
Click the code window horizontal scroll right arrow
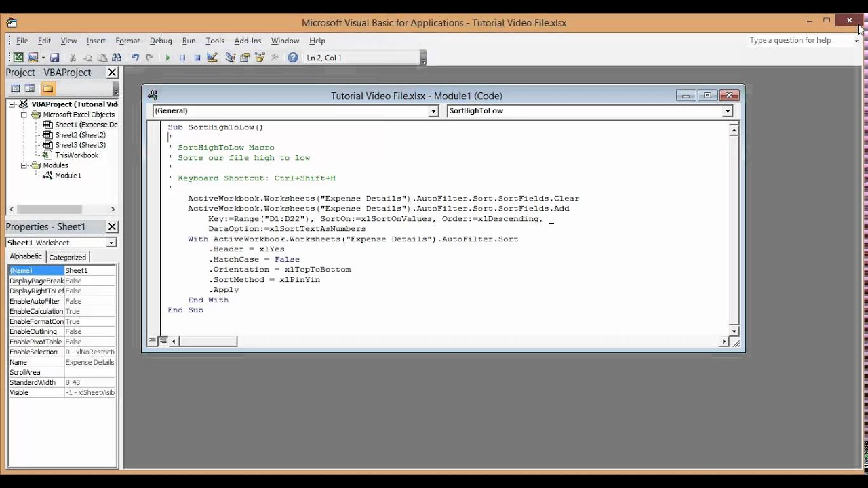(724, 342)
